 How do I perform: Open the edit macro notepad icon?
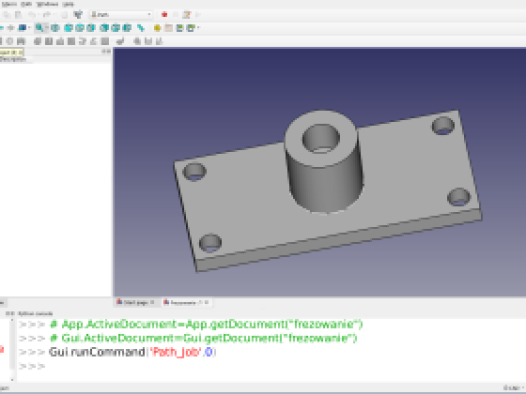point(187,15)
